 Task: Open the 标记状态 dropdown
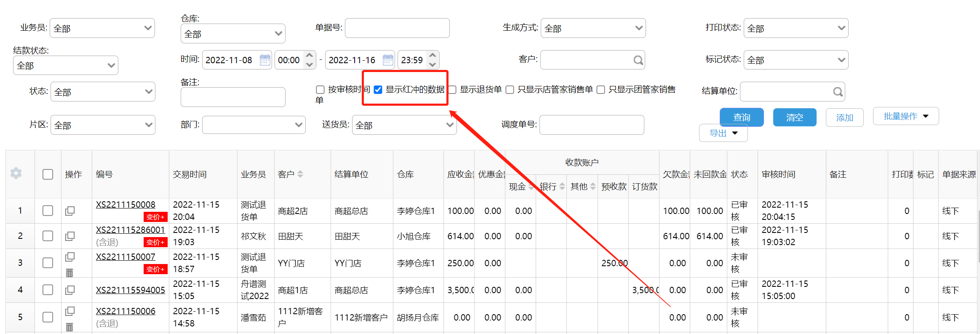[x=796, y=60]
